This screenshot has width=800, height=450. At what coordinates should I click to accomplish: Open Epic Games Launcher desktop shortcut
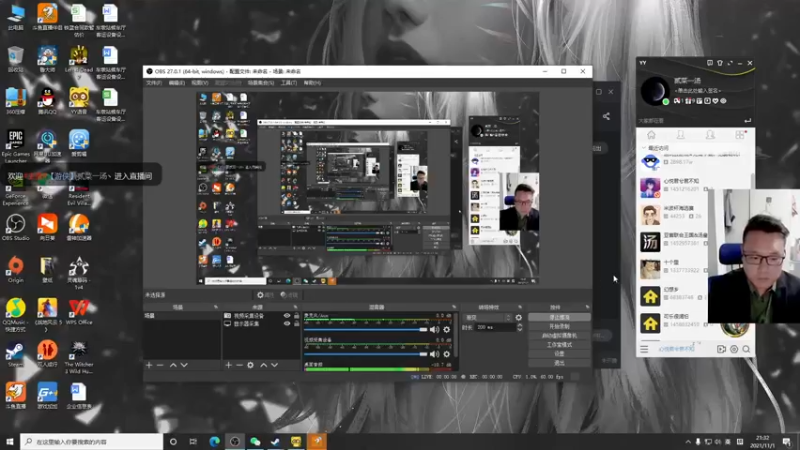pyautogui.click(x=15, y=146)
